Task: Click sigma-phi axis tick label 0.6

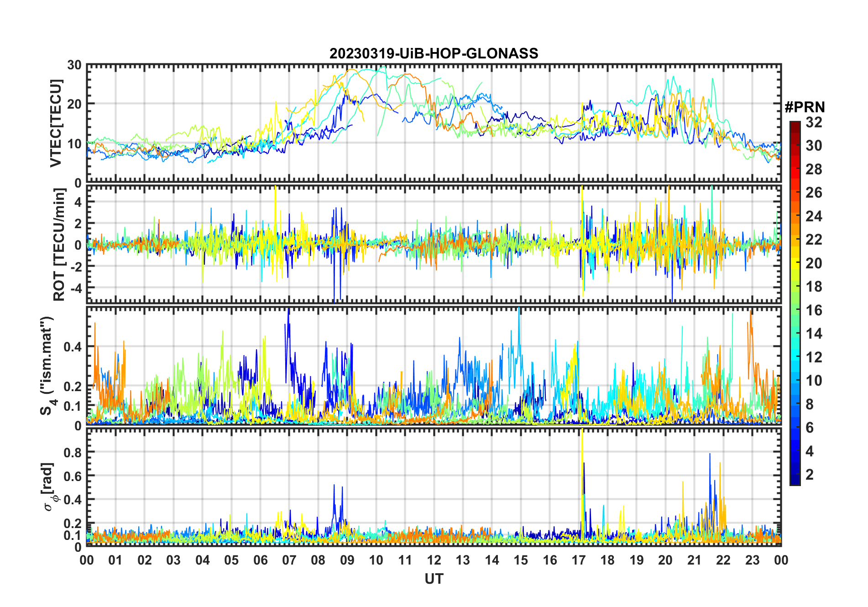Action: (73, 476)
